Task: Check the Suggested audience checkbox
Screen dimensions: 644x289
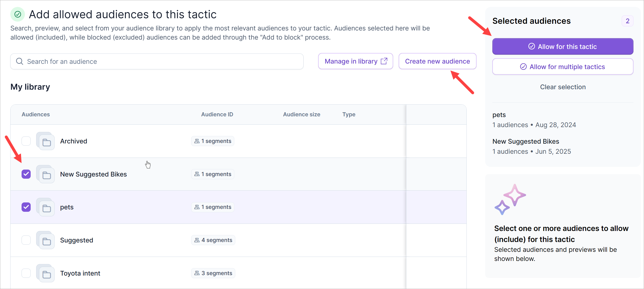Action: [x=26, y=240]
